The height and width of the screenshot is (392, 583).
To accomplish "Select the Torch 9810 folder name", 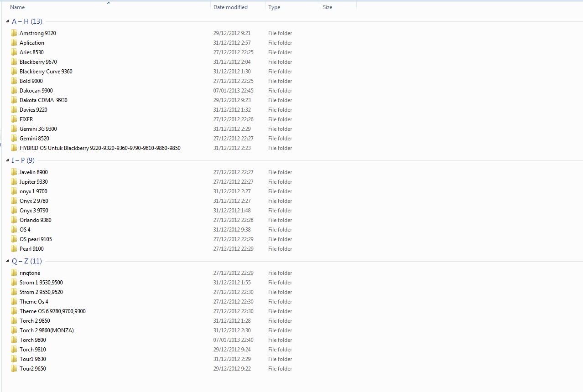I will pyautogui.click(x=33, y=350).
